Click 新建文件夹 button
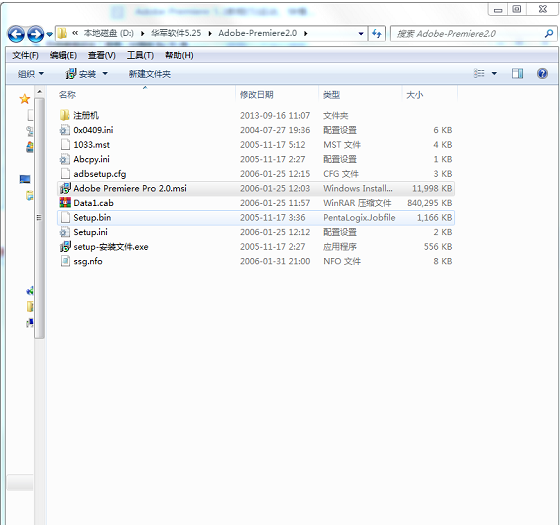The height and width of the screenshot is (525, 560). click(x=150, y=74)
